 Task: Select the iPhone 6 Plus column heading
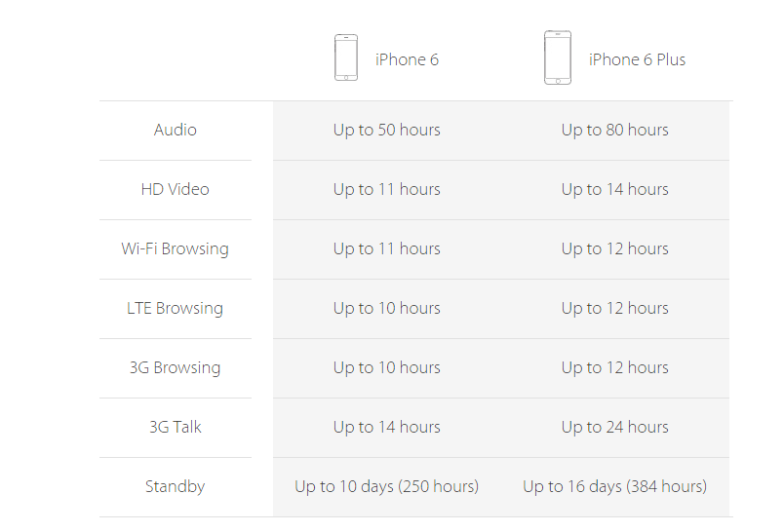637,59
